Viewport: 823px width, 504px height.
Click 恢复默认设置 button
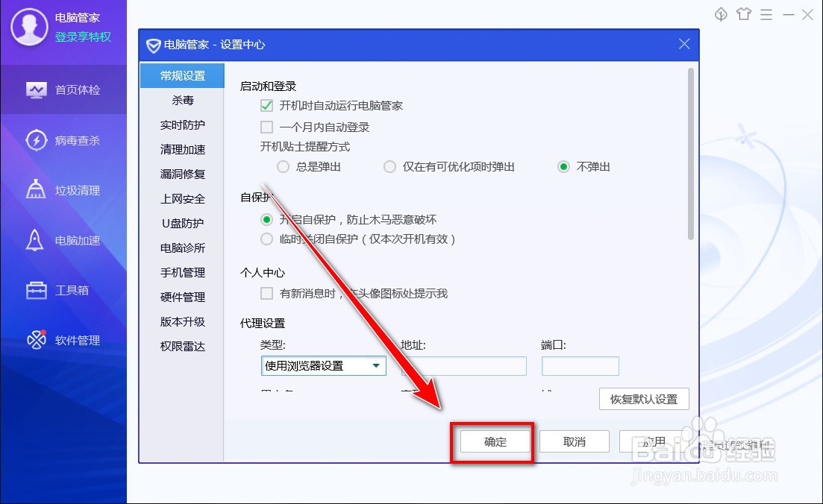click(644, 399)
